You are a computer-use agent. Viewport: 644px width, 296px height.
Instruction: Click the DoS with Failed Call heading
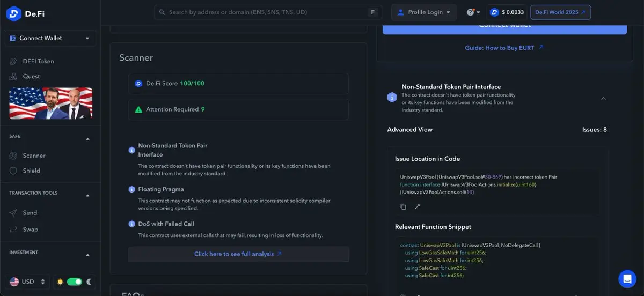click(166, 224)
